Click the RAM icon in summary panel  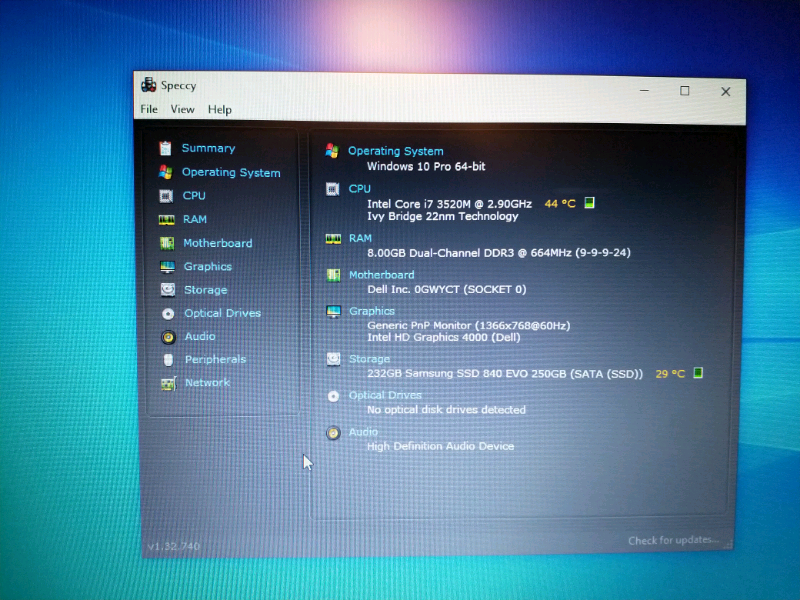click(x=333, y=239)
